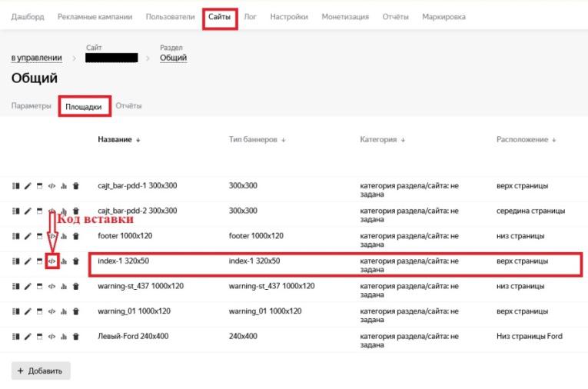
Task: Click the columns icon in index-1 320x50 row
Action: click(x=15, y=261)
